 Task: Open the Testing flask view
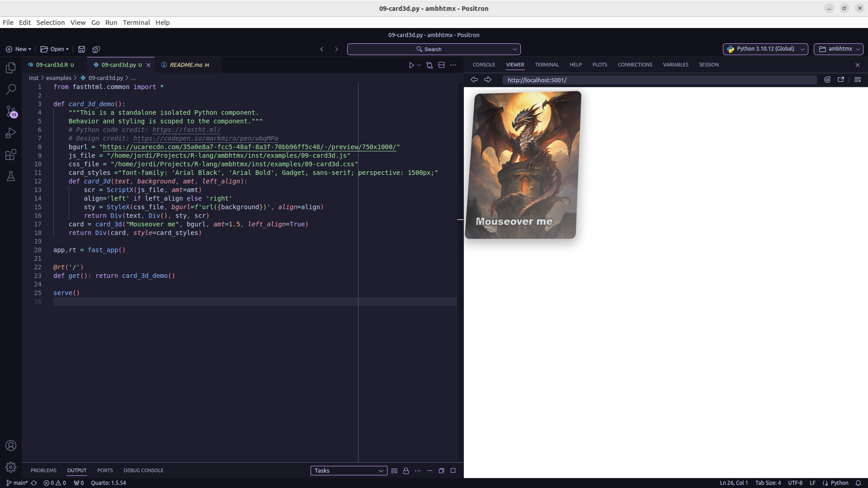pyautogui.click(x=11, y=176)
